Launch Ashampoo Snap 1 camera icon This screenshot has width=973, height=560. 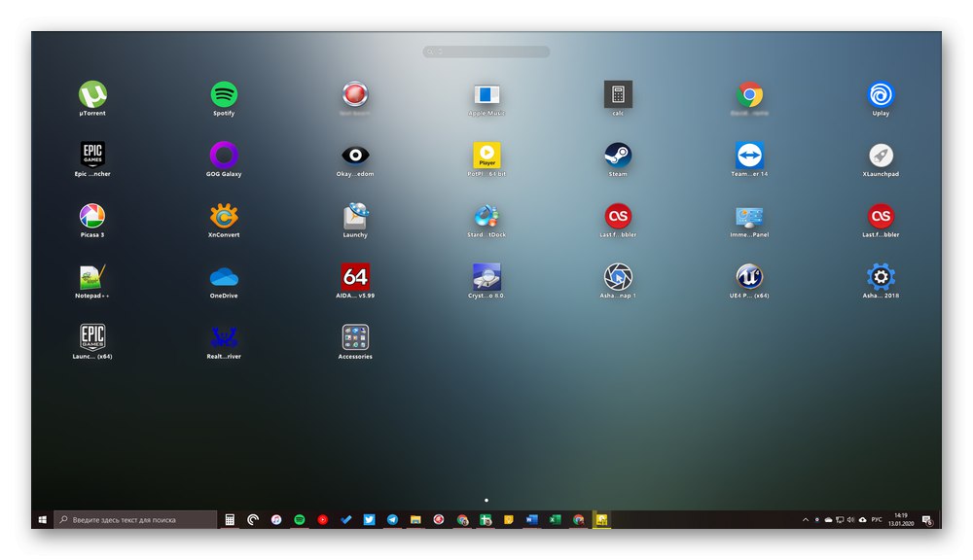tap(618, 276)
